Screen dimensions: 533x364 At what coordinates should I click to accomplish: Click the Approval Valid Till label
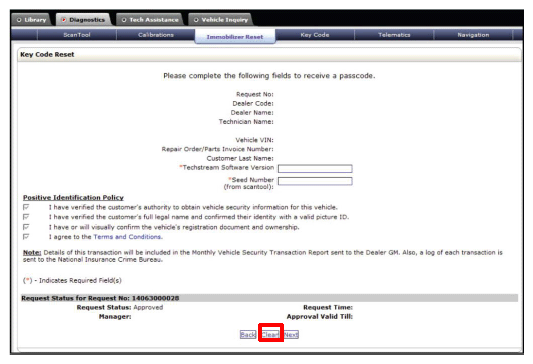(x=320, y=316)
